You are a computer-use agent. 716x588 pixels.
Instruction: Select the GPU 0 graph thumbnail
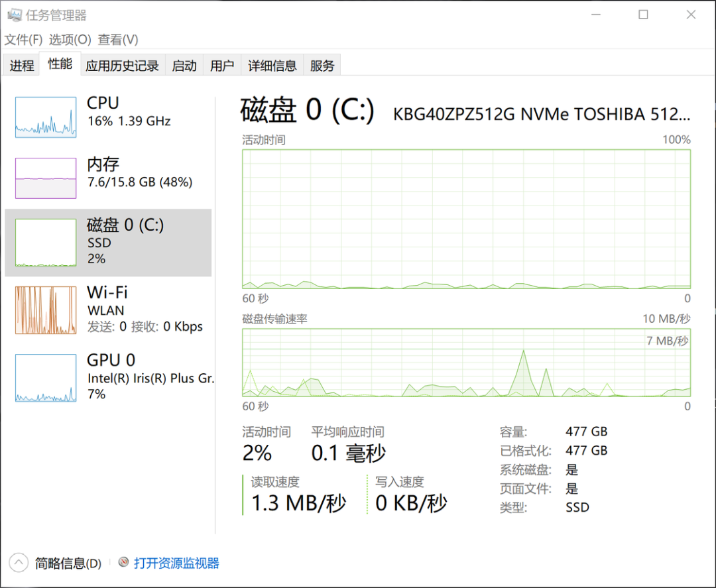click(x=46, y=378)
